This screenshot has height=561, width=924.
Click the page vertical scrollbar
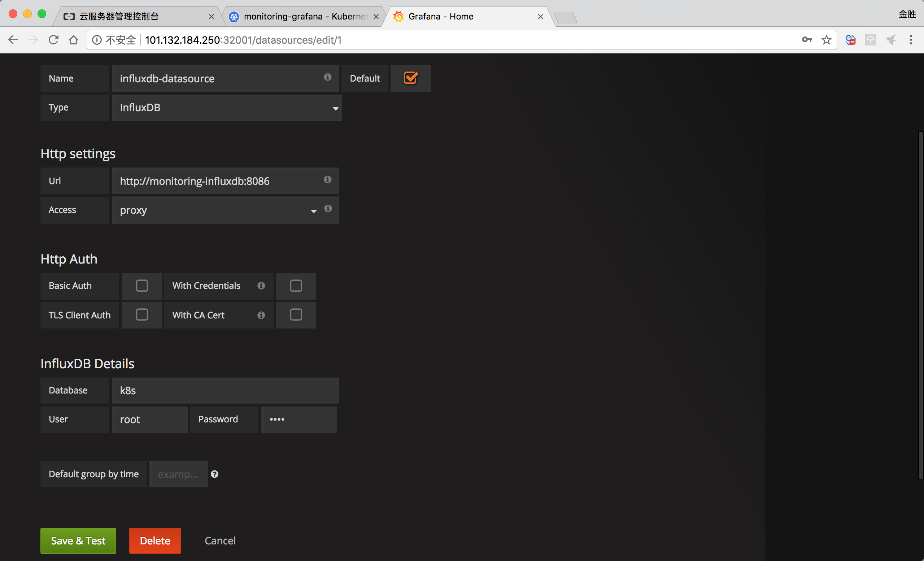(x=921, y=306)
